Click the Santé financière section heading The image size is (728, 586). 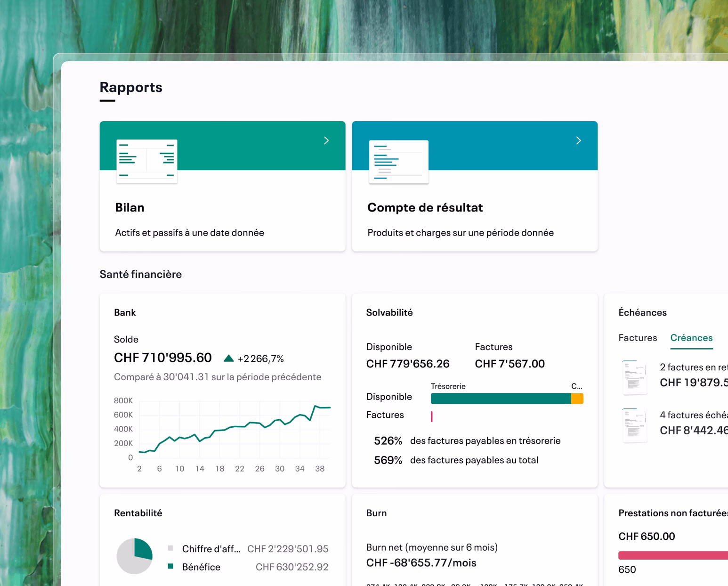(141, 274)
